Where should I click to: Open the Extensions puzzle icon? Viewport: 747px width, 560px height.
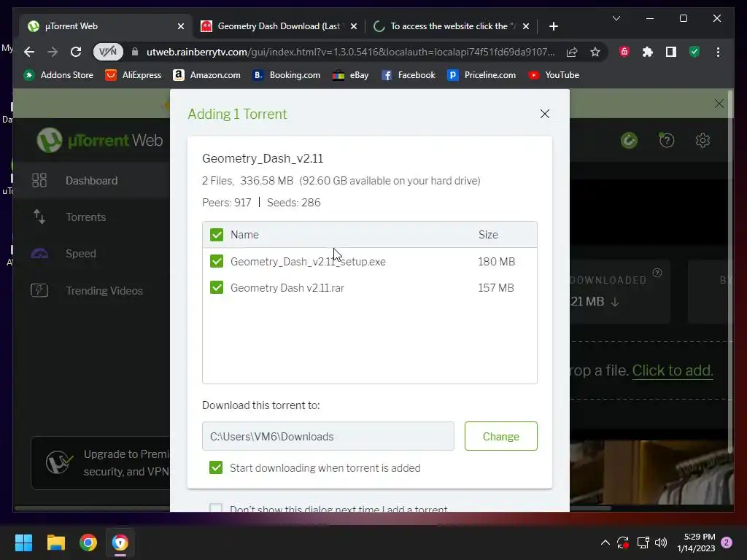648,52
